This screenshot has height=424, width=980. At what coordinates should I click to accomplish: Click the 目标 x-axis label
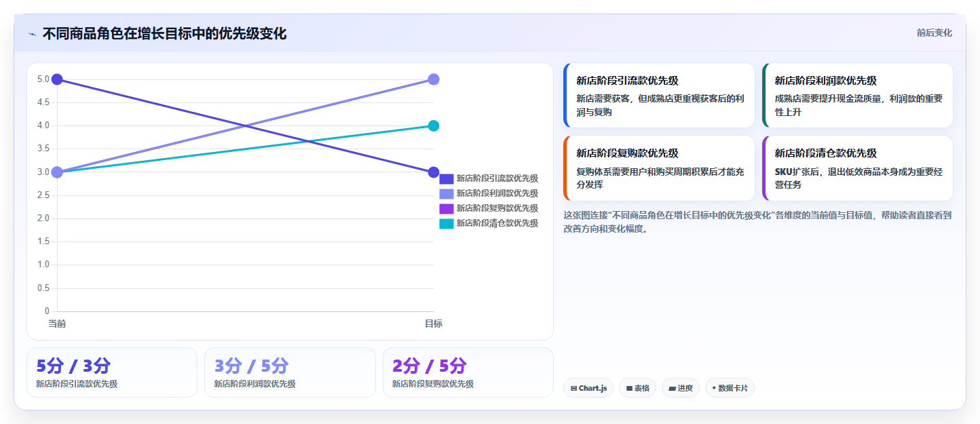pyautogui.click(x=434, y=324)
